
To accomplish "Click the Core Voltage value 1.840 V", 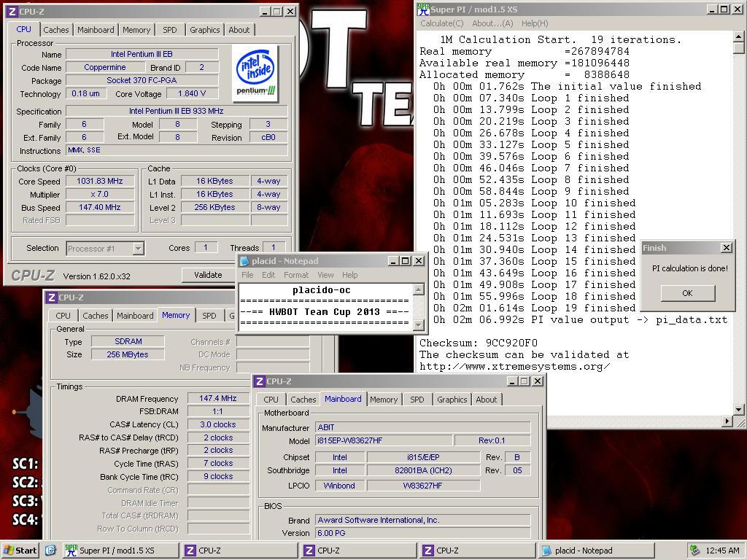I will [x=192, y=94].
